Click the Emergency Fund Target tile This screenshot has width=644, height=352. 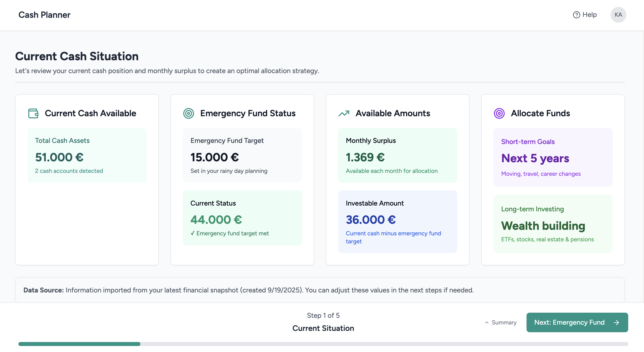(242, 155)
